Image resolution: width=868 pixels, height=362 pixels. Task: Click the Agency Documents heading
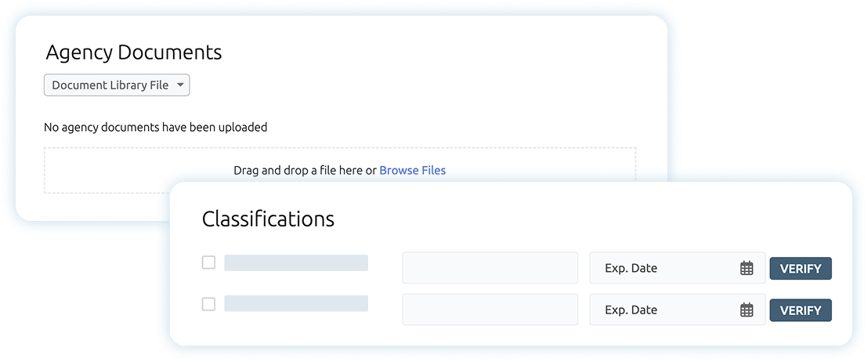click(x=134, y=52)
